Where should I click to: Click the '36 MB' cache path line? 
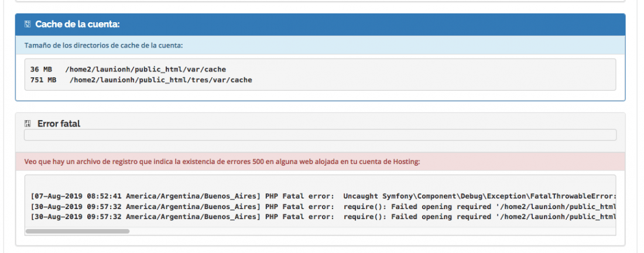128,70
